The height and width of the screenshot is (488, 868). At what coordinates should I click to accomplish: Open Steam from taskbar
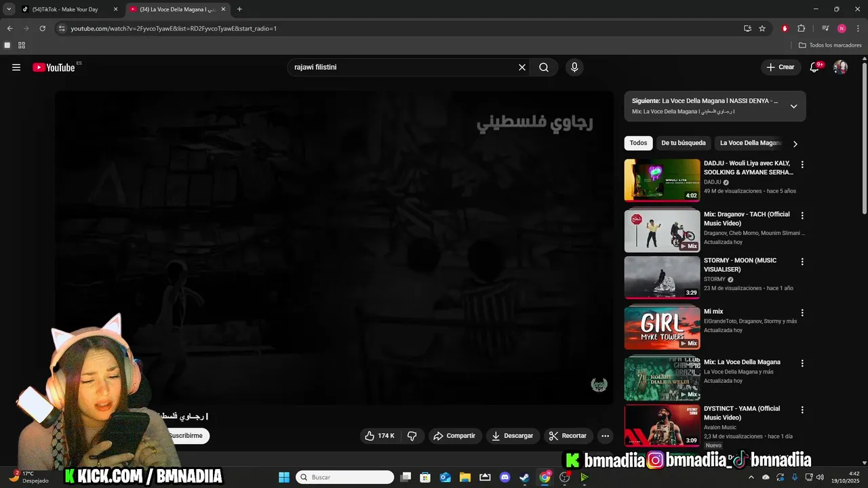point(524,477)
